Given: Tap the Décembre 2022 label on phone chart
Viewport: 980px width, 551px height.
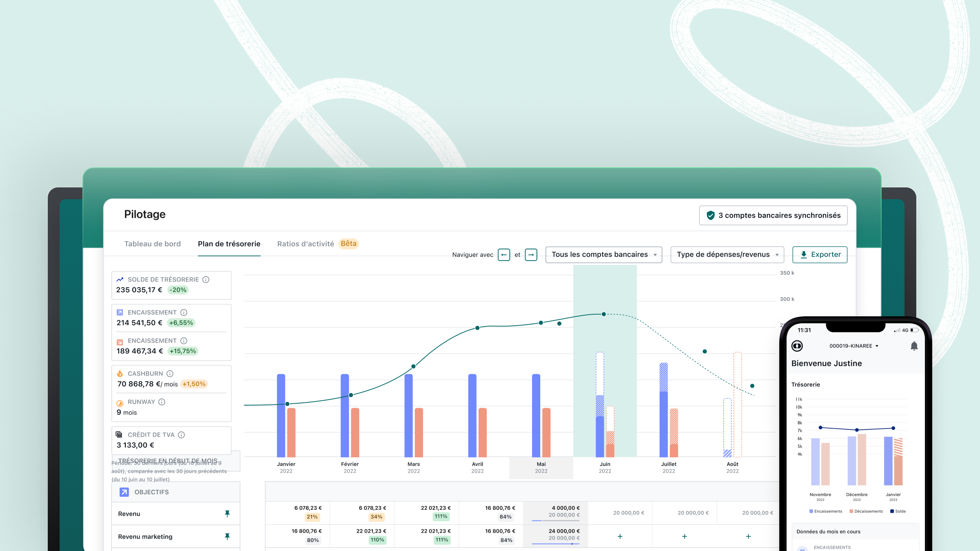Looking at the screenshot, I should [x=857, y=497].
